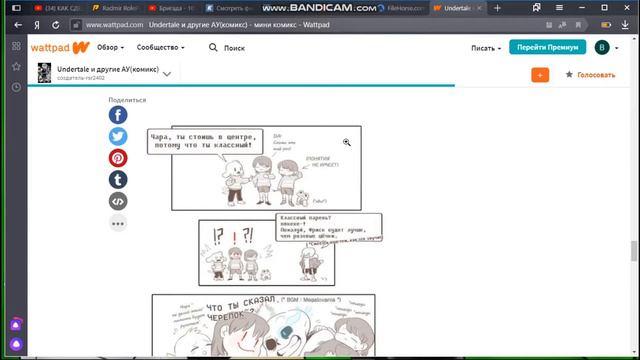The width and height of the screenshot is (640, 360).
Task: Open Yandex home Я button
Action: tap(37, 25)
